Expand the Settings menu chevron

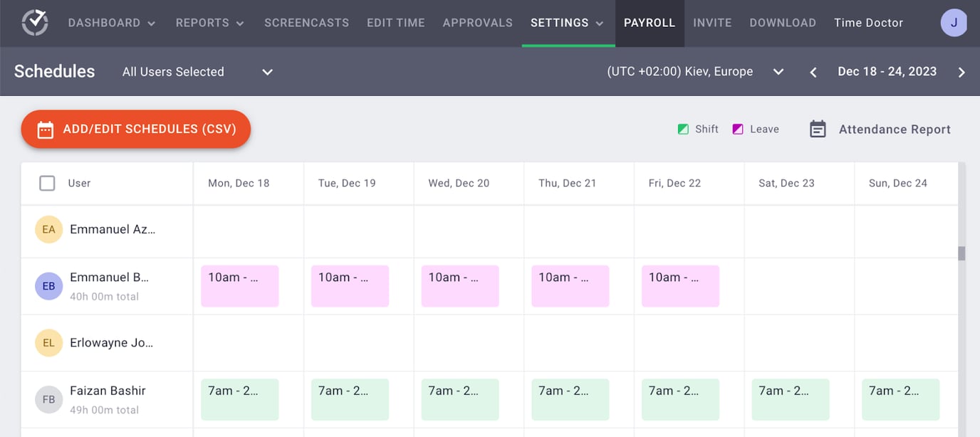(x=598, y=23)
